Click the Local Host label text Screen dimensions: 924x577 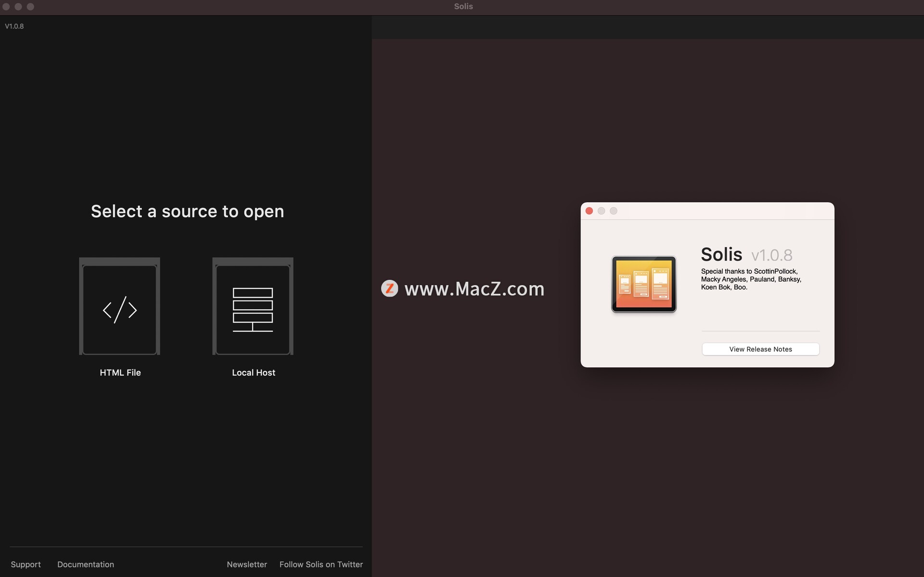click(253, 372)
